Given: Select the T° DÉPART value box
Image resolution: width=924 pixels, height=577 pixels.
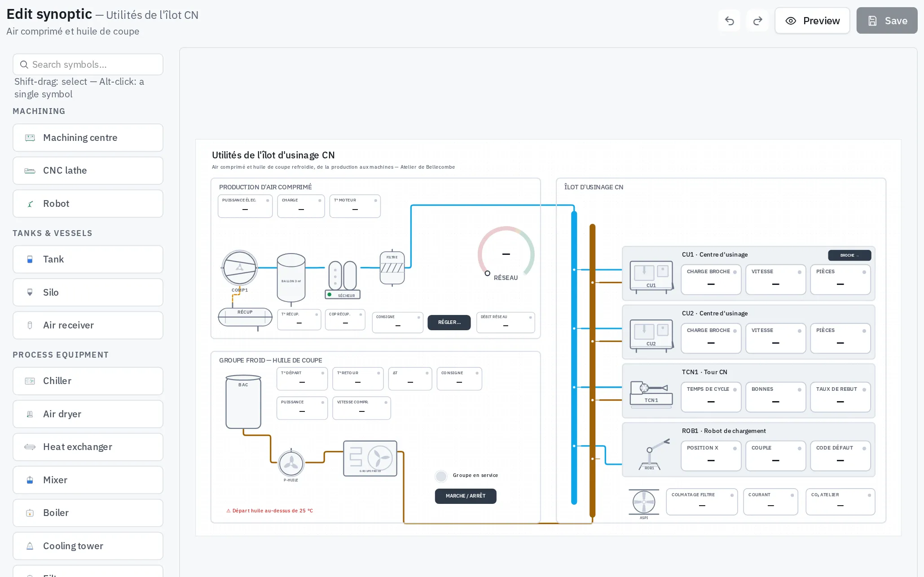Looking at the screenshot, I should (x=302, y=379).
